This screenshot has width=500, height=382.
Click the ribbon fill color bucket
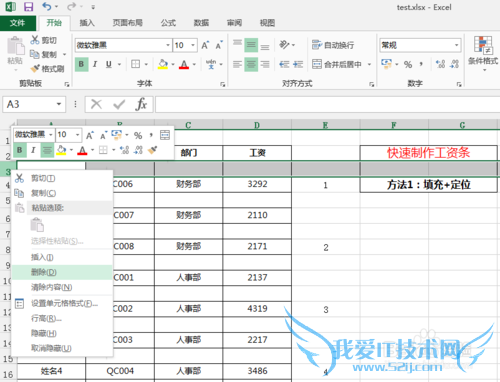pos(163,64)
